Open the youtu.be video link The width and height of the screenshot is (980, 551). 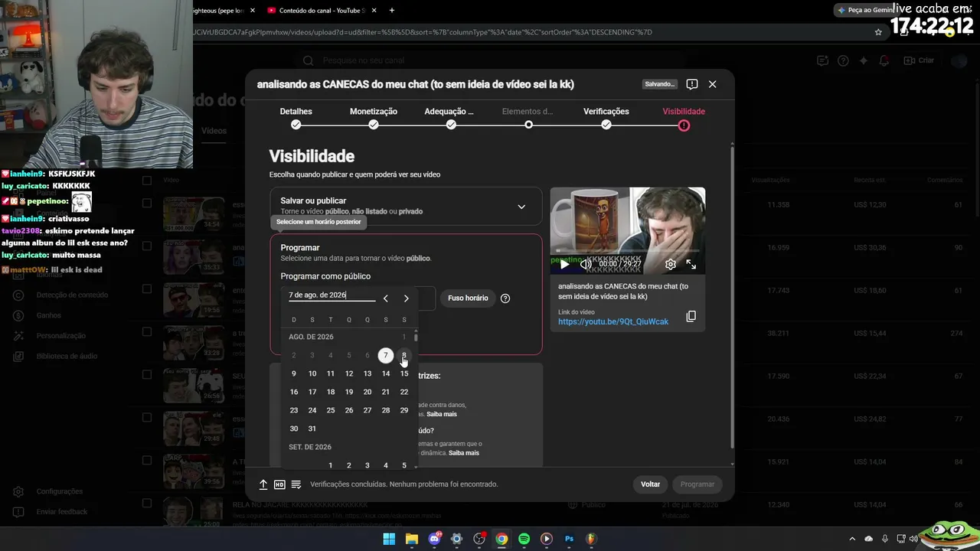click(x=613, y=322)
